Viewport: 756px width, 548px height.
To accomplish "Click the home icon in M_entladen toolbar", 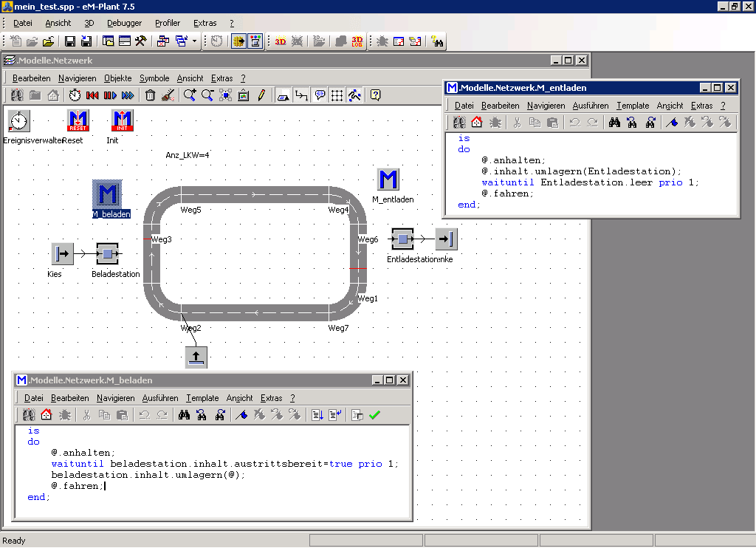I will pyautogui.click(x=477, y=123).
